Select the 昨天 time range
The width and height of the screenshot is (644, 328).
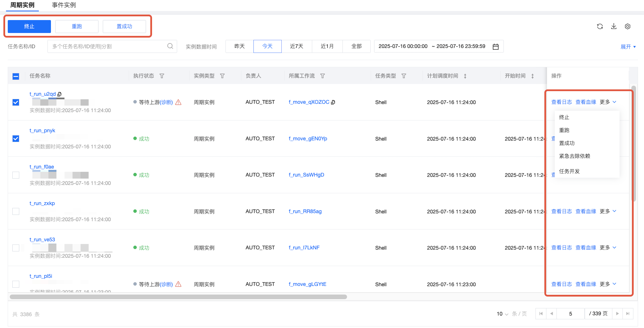[x=240, y=46]
